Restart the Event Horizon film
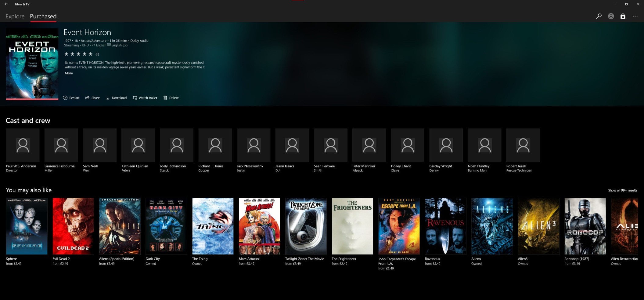This screenshot has width=644, height=300. coord(71,98)
